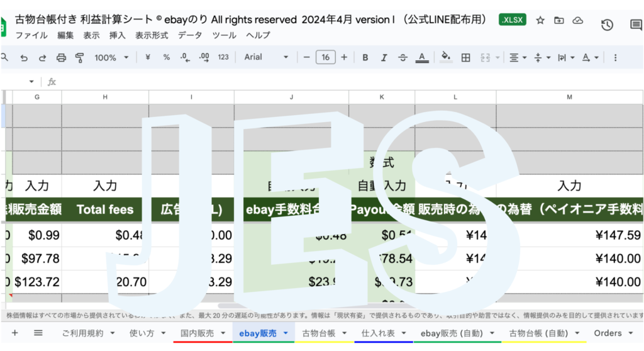This screenshot has height=351, width=644.
Task: Open the 編集 menu
Action: pyautogui.click(x=65, y=35)
